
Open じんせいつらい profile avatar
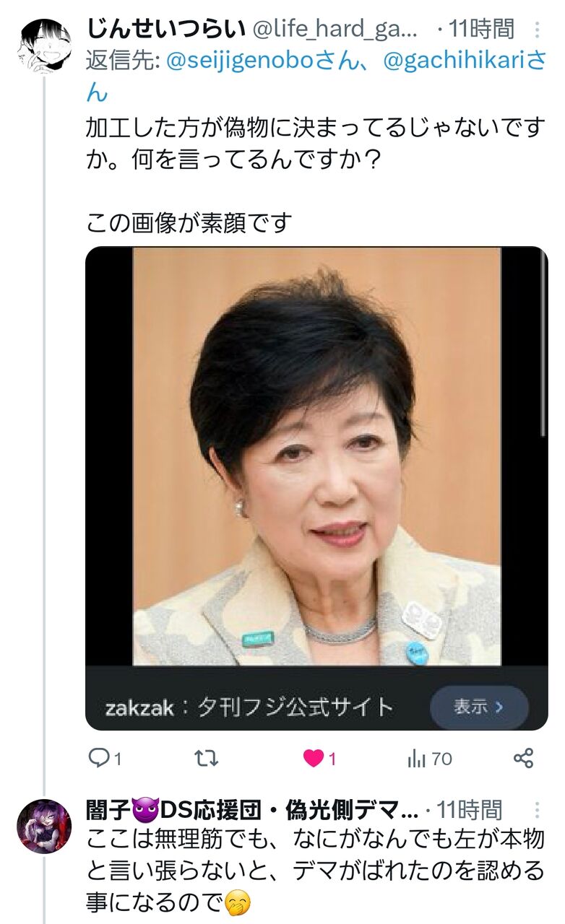coord(45,45)
